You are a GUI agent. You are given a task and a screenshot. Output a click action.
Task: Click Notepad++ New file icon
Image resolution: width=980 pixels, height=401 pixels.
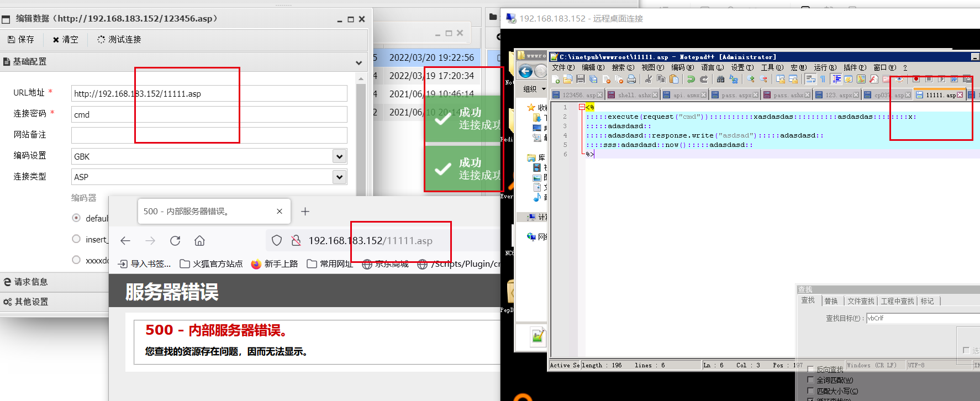[555, 79]
